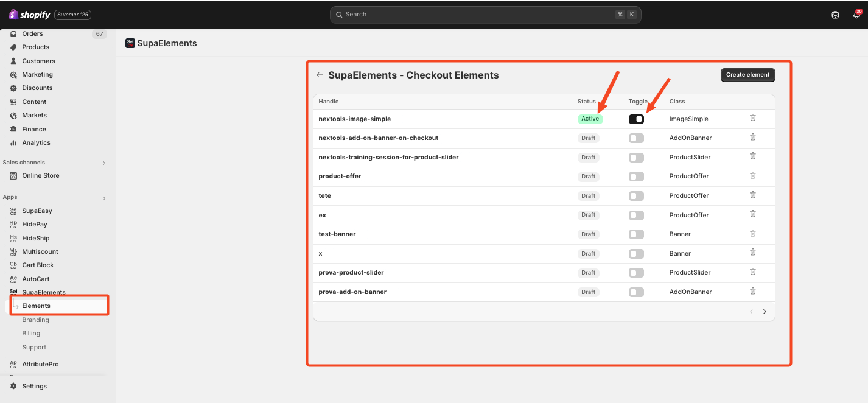
Task: Delete the nextools-image-simple element
Action: pyautogui.click(x=753, y=117)
